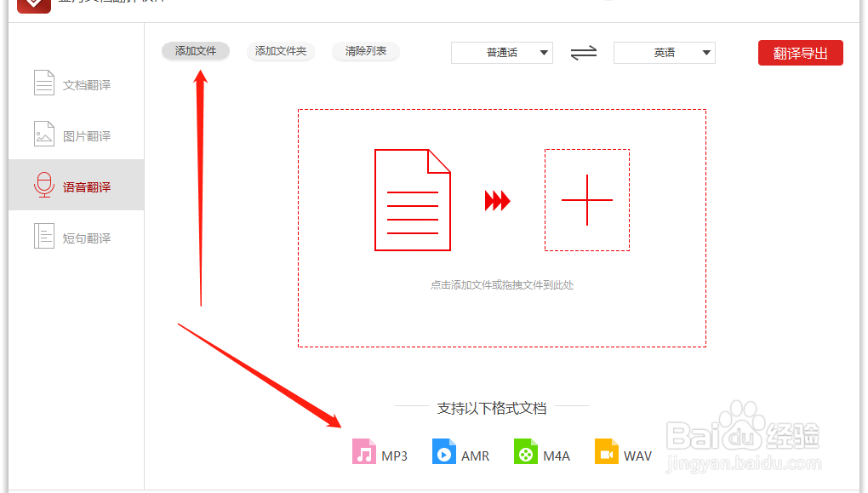Click the 图片翻译 picture icon in sidebar

click(x=43, y=134)
